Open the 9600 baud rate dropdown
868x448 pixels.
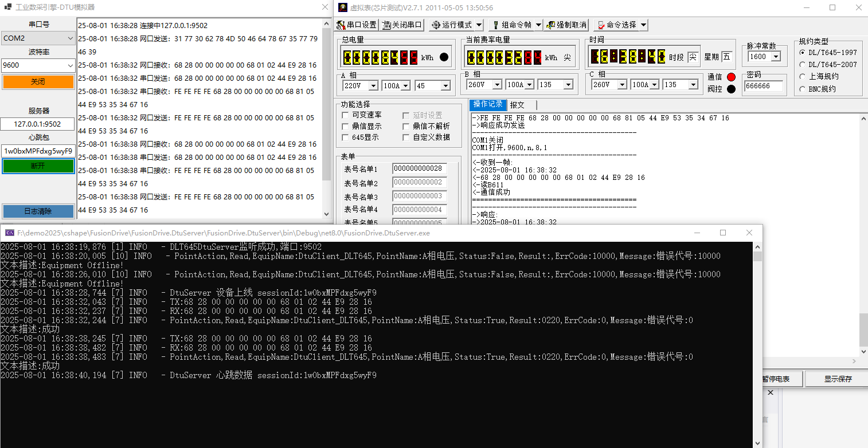tap(38, 65)
